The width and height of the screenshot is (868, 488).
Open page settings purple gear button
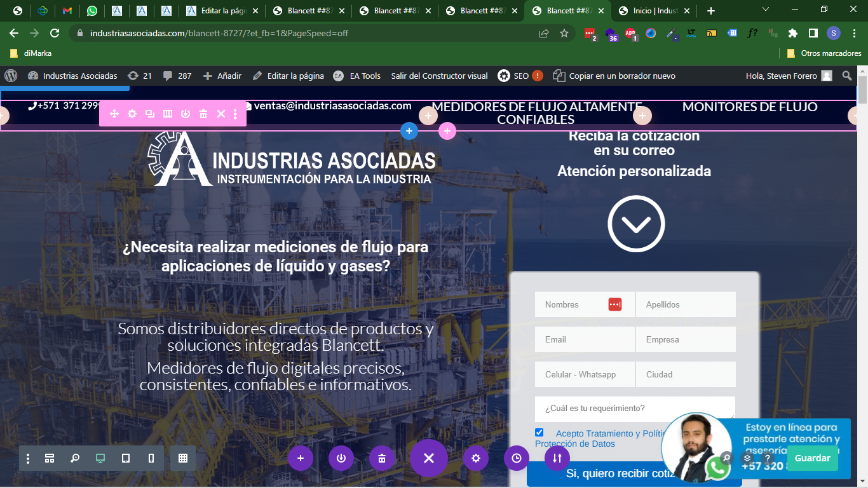pos(476,458)
